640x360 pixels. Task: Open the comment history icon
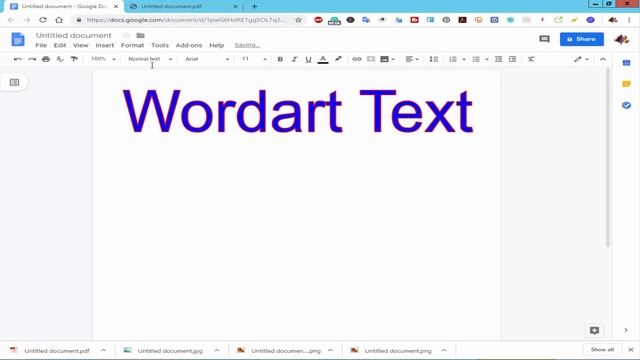544,39
